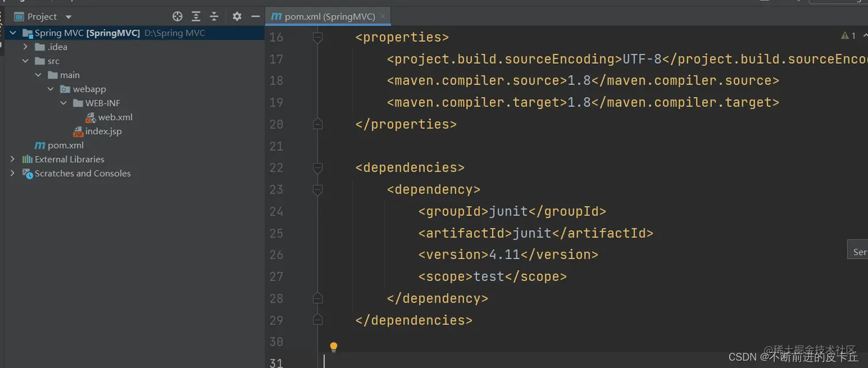
Task: Fold the properties block at line 16
Action: point(317,38)
